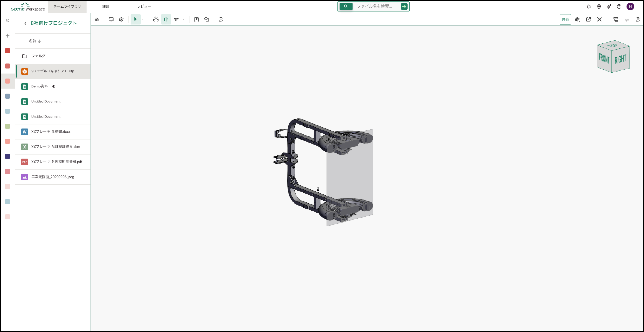644x332 pixels.
Task: Switch to the レビュー tab
Action: point(144,6)
